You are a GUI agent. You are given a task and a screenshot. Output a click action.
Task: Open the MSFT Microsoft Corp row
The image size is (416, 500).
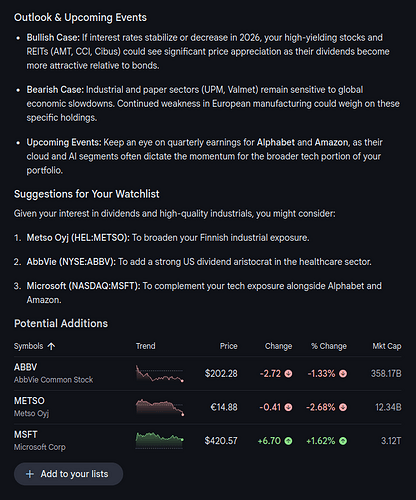pyautogui.click(x=208, y=441)
